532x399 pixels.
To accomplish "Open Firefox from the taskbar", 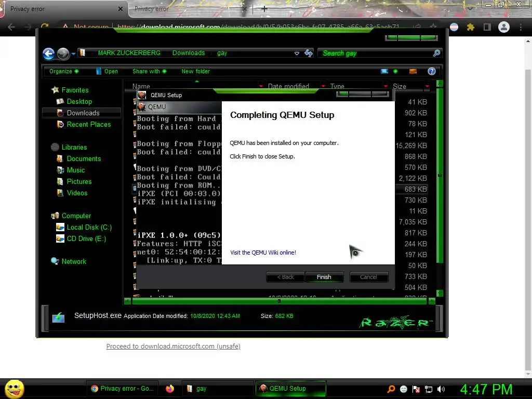I will coord(170,389).
